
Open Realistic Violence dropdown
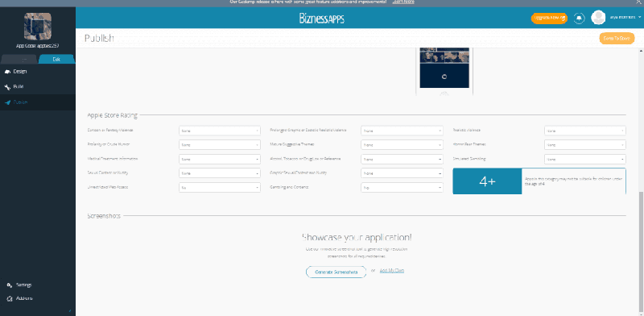point(585,131)
